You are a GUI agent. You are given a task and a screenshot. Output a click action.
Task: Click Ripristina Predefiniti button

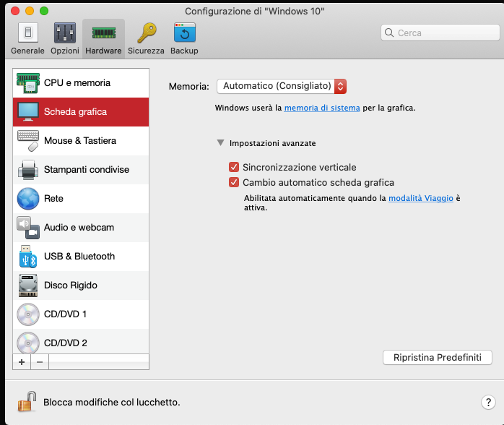pyautogui.click(x=438, y=358)
